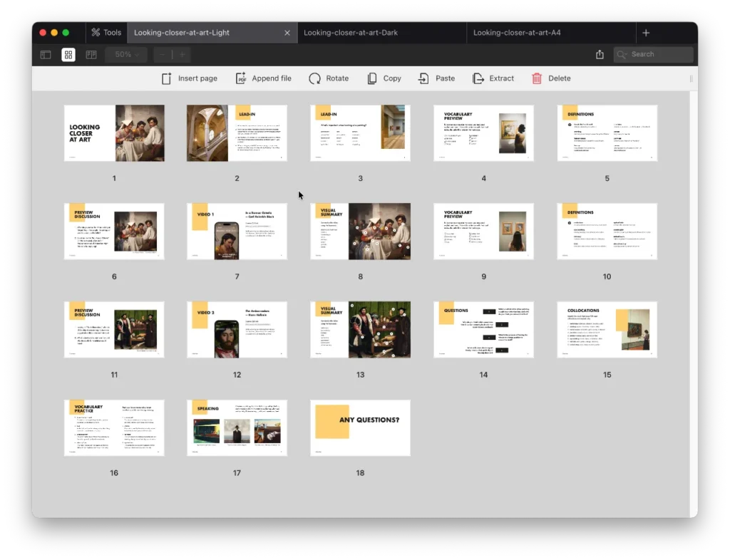Click the Extract pages icon
This screenshot has height=560, width=730.
[x=478, y=78]
